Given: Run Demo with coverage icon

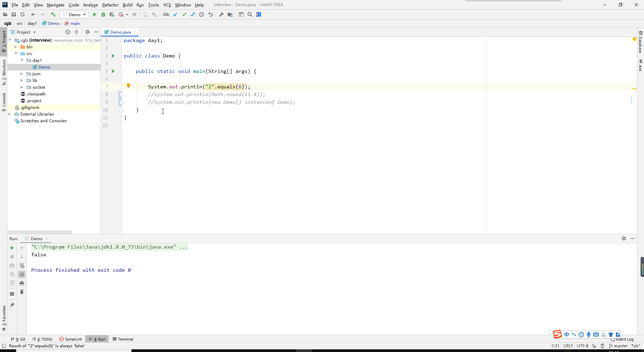Looking at the screenshot, I should coord(112,14).
